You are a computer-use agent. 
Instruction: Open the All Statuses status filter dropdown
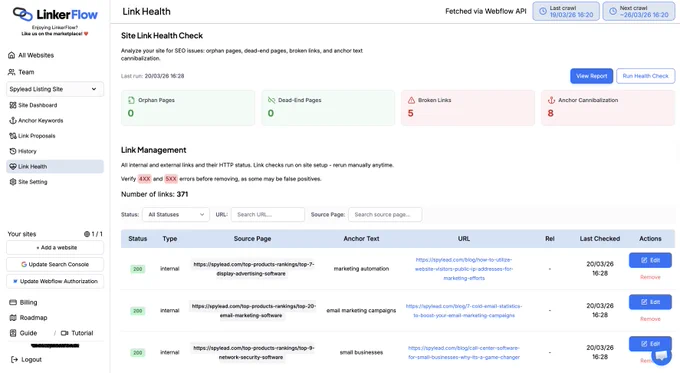[x=176, y=215]
